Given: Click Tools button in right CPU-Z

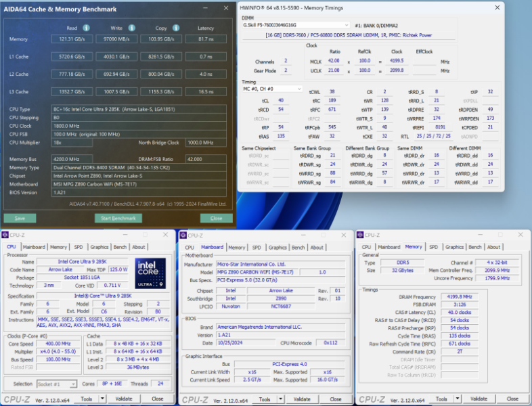Looking at the screenshot, I should (x=441, y=399).
